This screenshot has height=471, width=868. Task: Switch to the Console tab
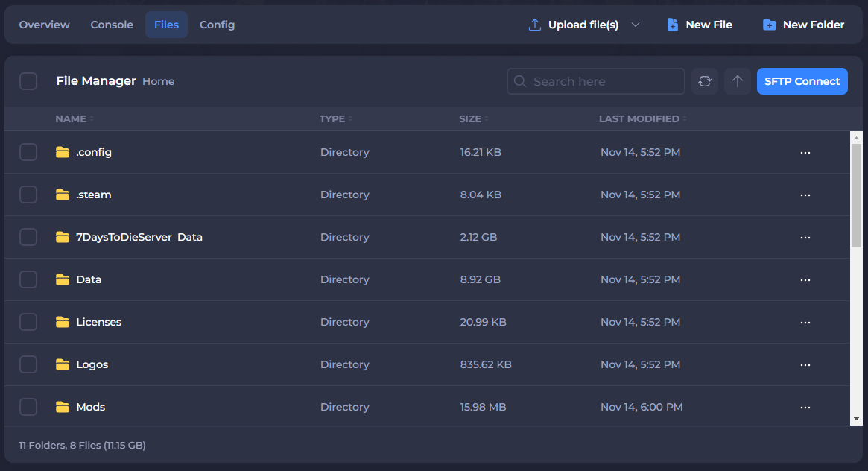pyautogui.click(x=112, y=25)
